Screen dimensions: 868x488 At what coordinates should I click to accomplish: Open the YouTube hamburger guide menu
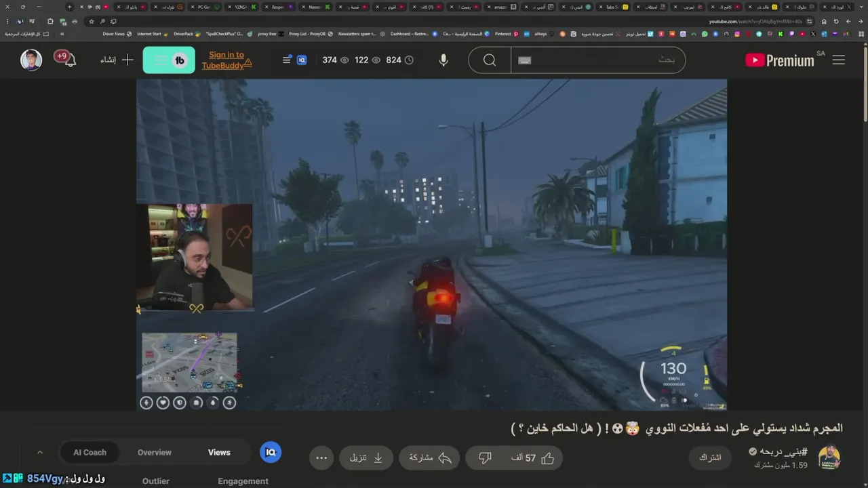coord(839,60)
